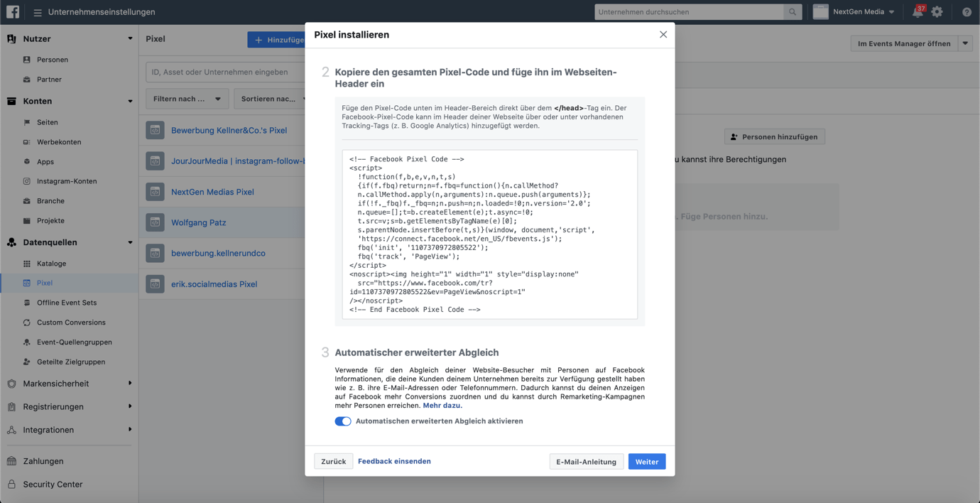This screenshot has height=503, width=980.
Task: Collapse the Nutzer section arrow
Action: click(130, 39)
